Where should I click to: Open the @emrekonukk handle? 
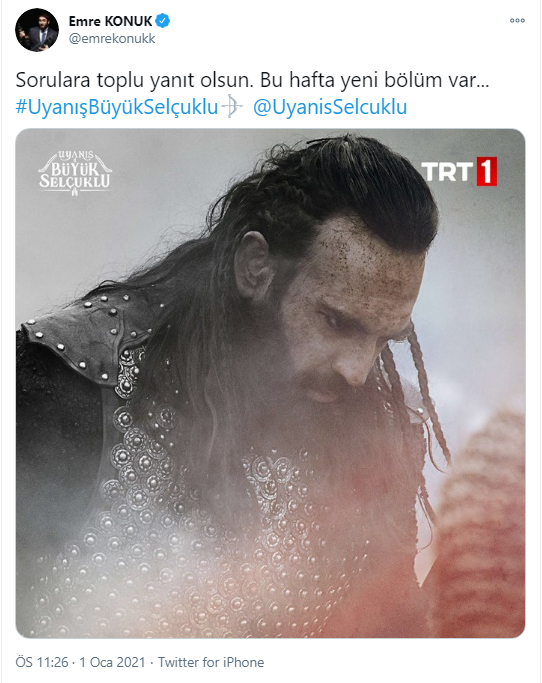pyautogui.click(x=112, y=39)
